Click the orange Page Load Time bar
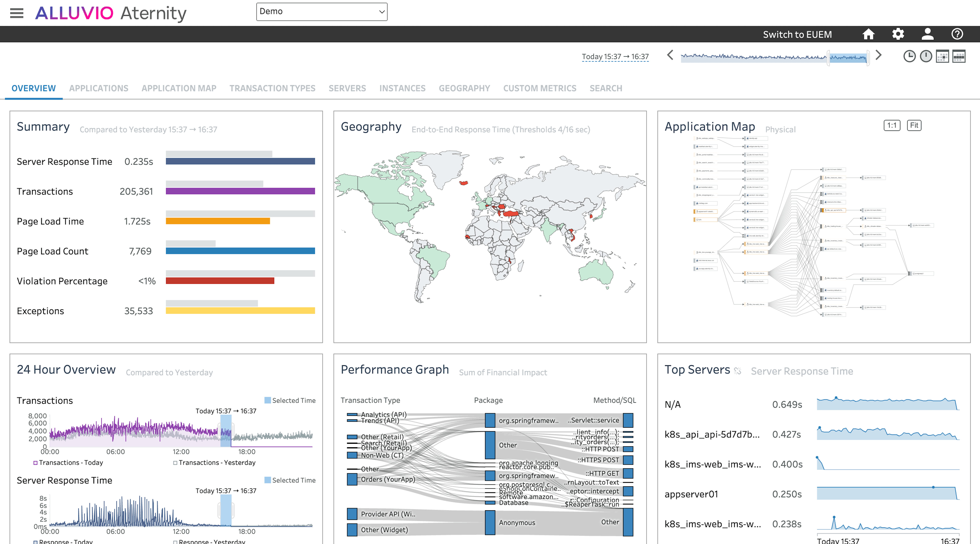The image size is (980, 544). 218,221
